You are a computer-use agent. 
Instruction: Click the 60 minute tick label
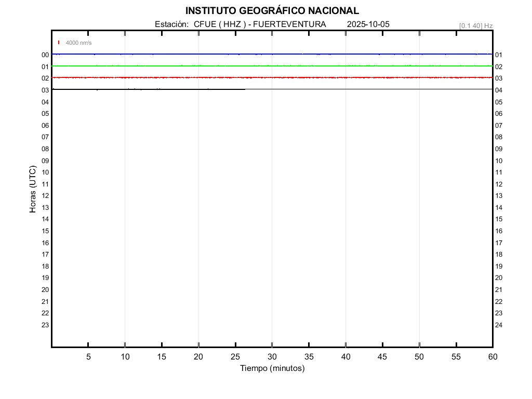[x=492, y=356]
